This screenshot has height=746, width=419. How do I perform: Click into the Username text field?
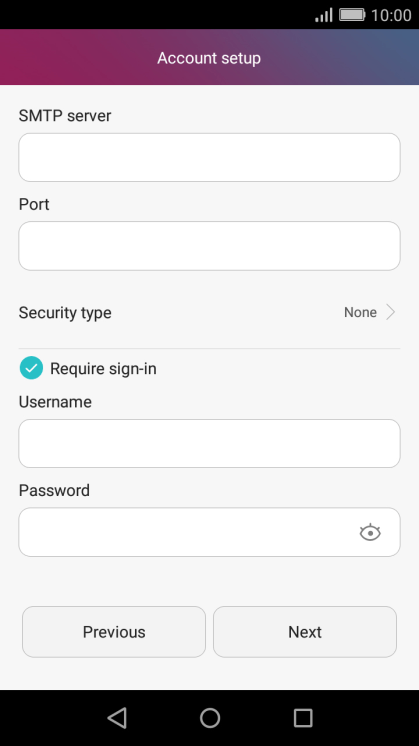[209, 443]
